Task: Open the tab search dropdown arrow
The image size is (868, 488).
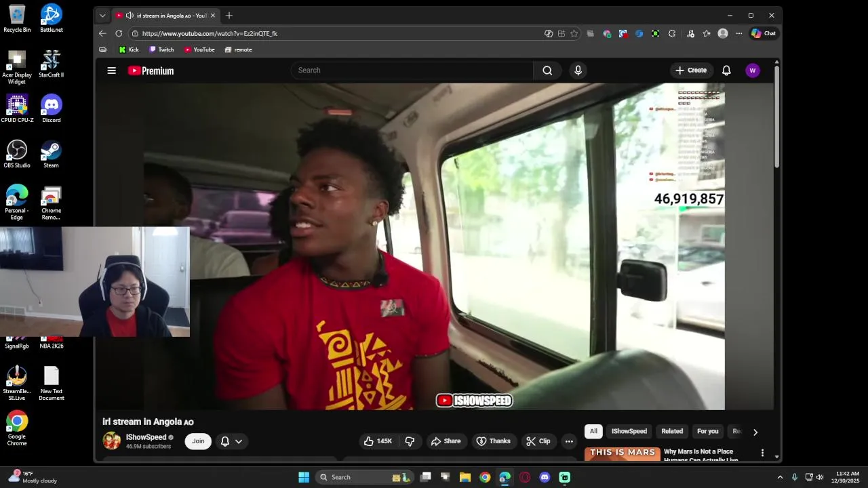Action: (102, 15)
